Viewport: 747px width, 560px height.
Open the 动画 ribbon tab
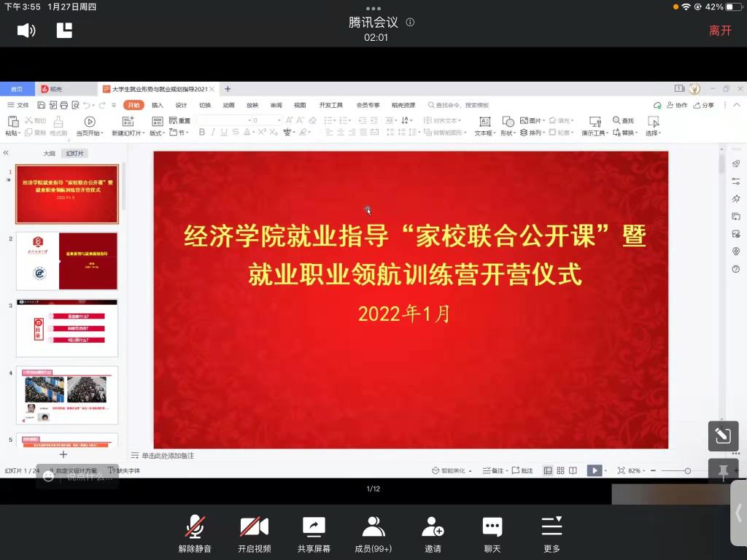(228, 105)
